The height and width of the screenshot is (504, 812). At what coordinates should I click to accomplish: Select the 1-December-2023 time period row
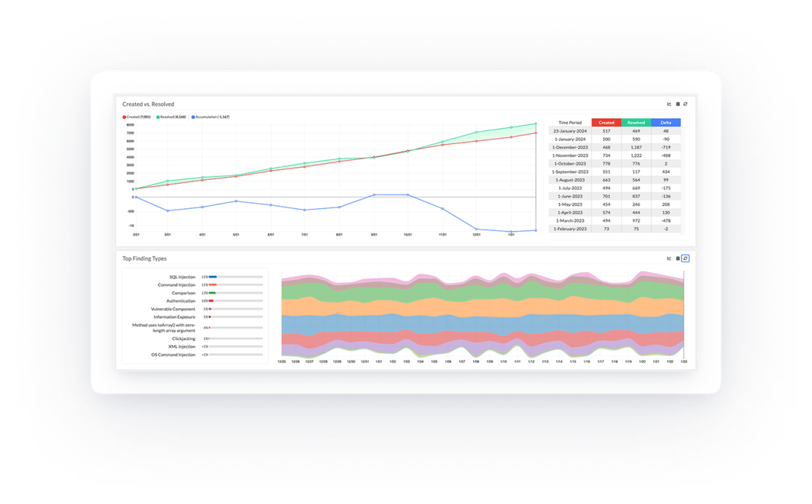point(614,147)
